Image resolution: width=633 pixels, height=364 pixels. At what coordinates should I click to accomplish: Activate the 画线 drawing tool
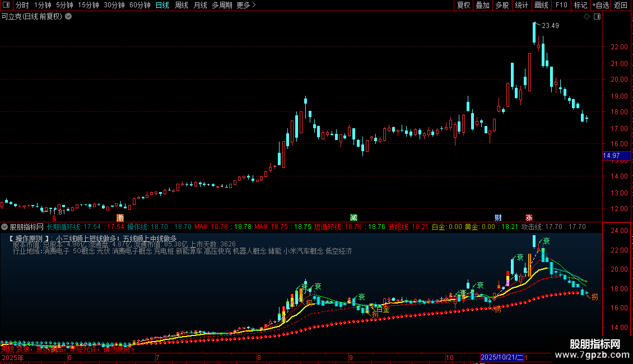tap(541, 5)
